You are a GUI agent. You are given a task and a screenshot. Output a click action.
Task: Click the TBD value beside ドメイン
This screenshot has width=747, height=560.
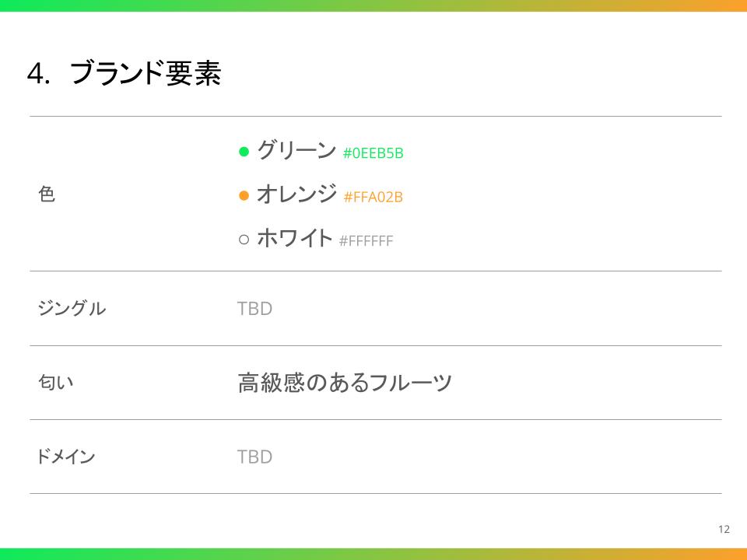(x=254, y=457)
